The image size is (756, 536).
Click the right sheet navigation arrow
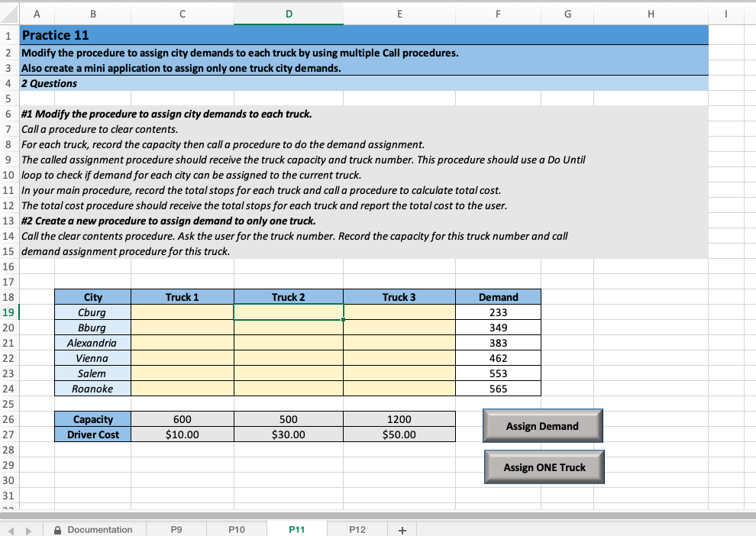[x=27, y=528]
